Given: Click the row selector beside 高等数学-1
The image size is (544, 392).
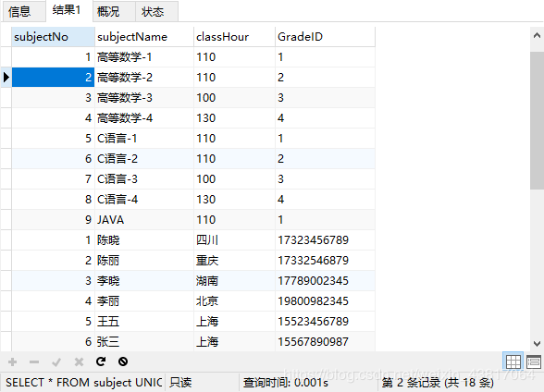Looking at the screenshot, I should [6, 56].
